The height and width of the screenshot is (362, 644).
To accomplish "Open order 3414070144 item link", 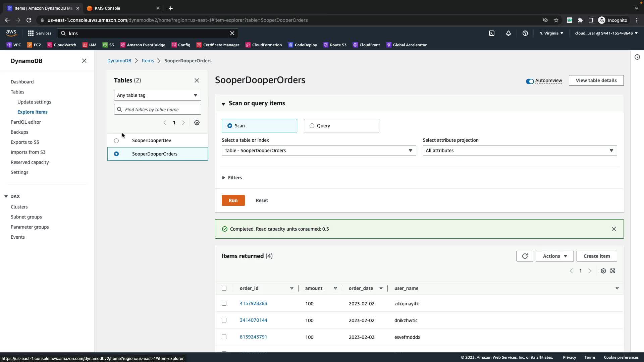I will coord(253,320).
